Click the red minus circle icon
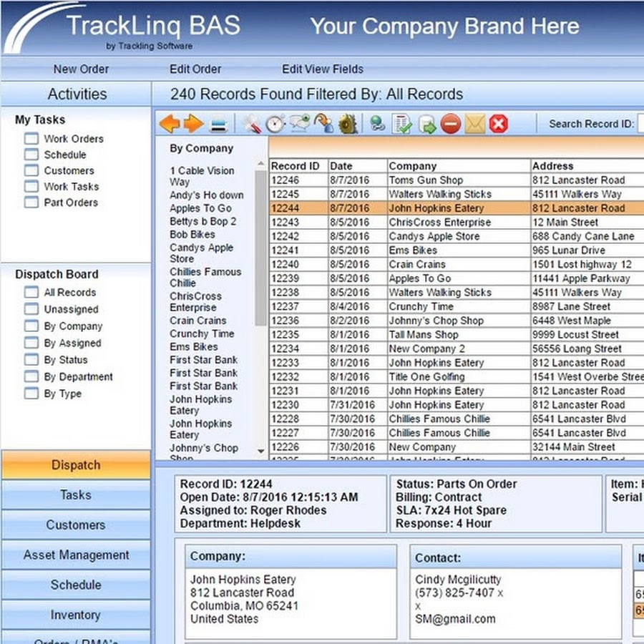 tap(451, 124)
